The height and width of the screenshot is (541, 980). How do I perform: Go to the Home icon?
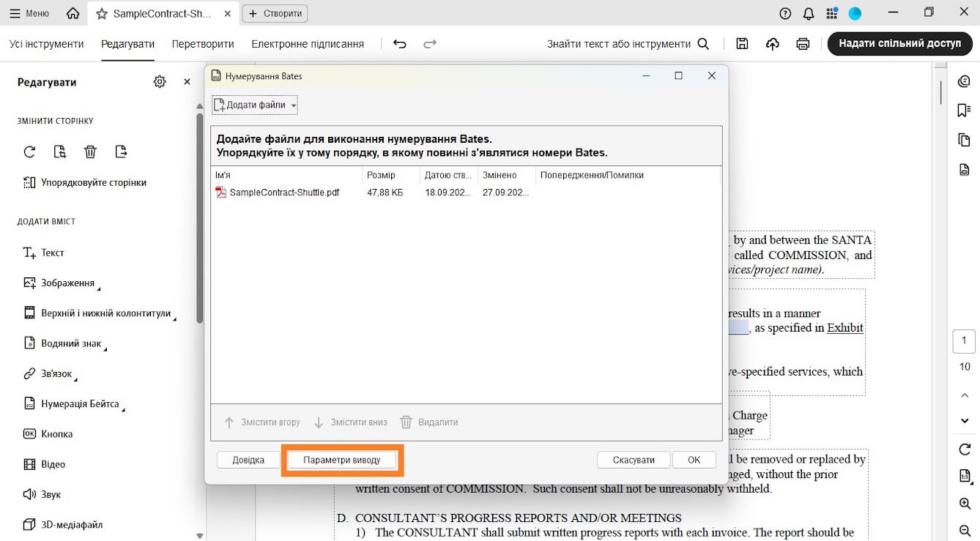(73, 13)
